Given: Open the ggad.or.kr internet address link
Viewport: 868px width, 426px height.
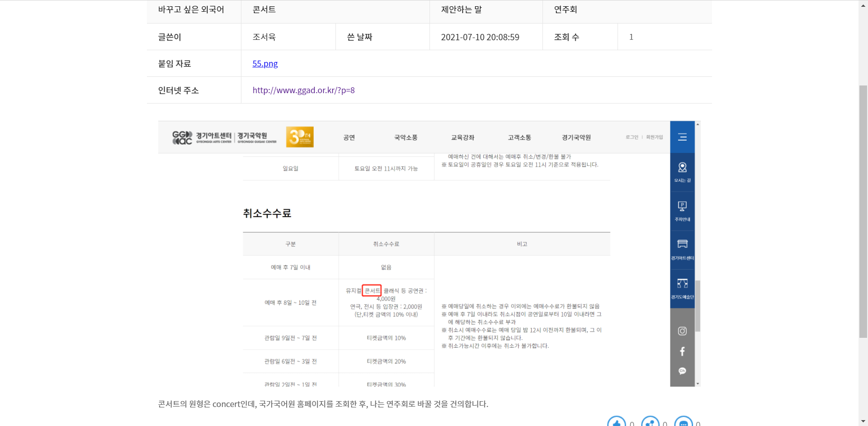Looking at the screenshot, I should click(303, 90).
